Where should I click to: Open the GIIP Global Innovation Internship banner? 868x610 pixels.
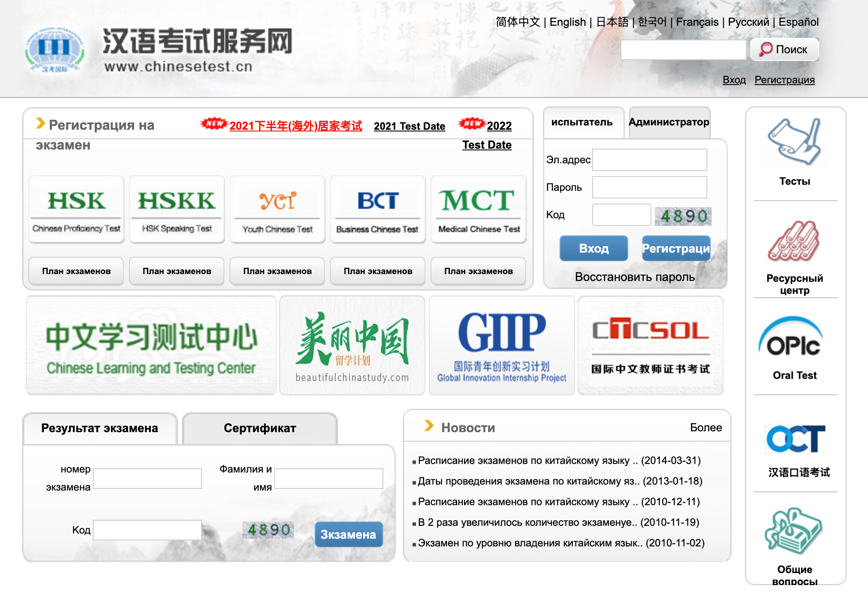click(501, 345)
